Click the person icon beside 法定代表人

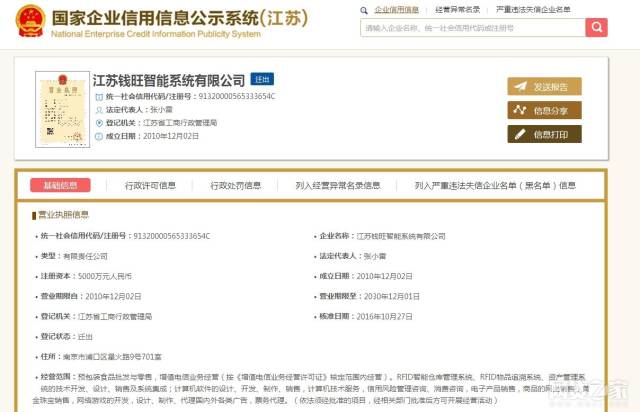pos(99,110)
